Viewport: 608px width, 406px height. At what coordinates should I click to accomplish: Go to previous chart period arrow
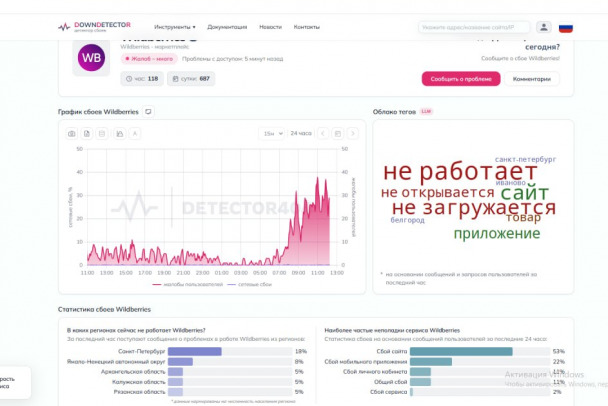click(x=322, y=133)
